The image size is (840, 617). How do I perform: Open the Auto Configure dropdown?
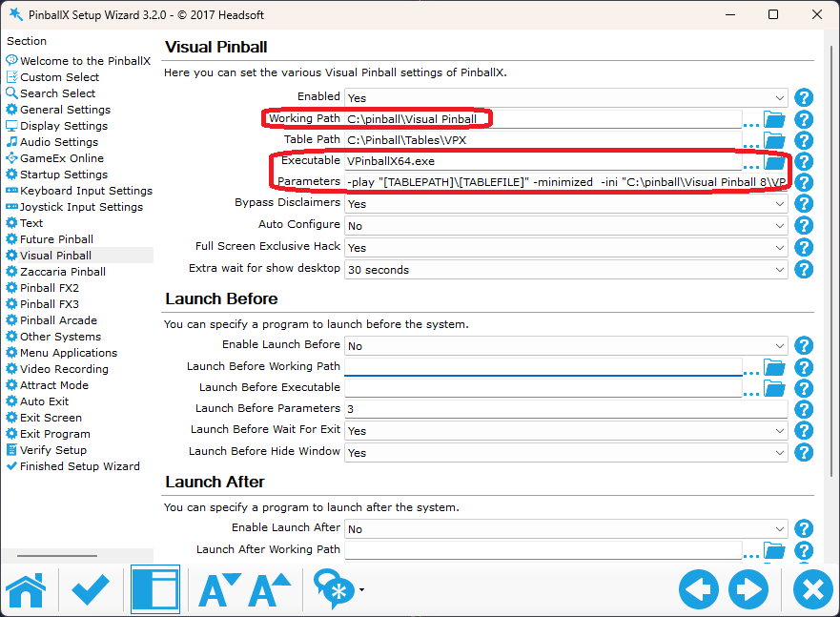(x=565, y=226)
